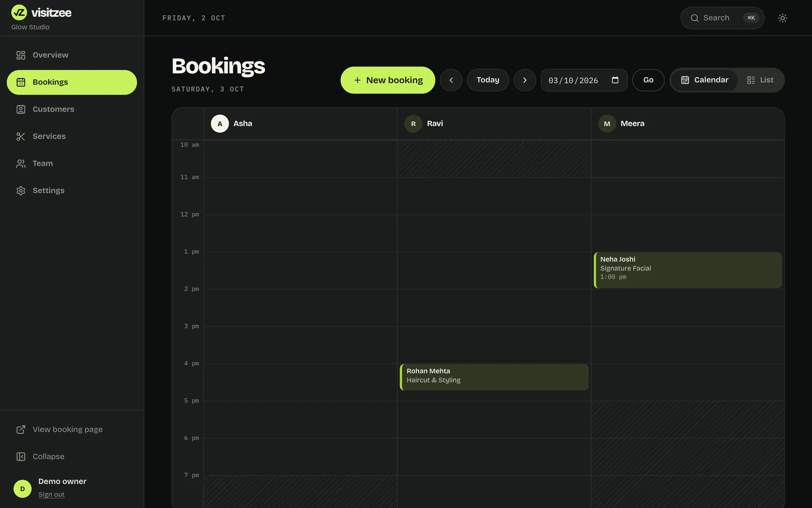Click the Meera column name
The height and width of the screenshot is (508, 812).
632,124
